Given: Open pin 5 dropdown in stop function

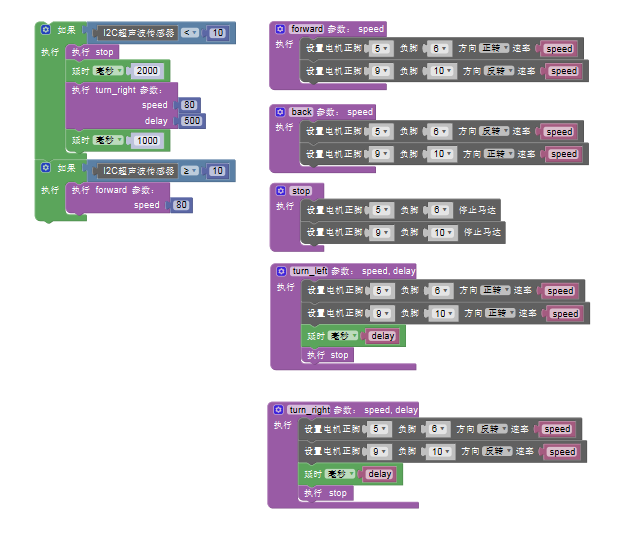Looking at the screenshot, I should [x=381, y=210].
